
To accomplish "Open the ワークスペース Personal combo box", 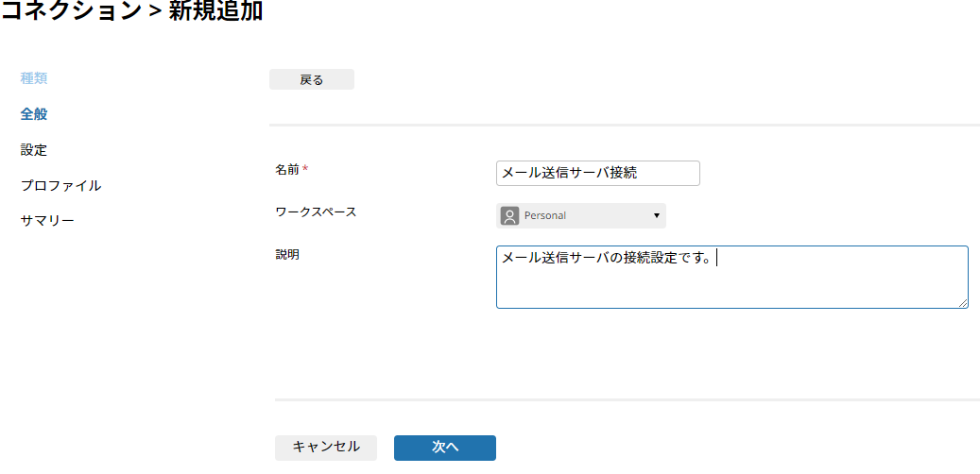I will (580, 215).
